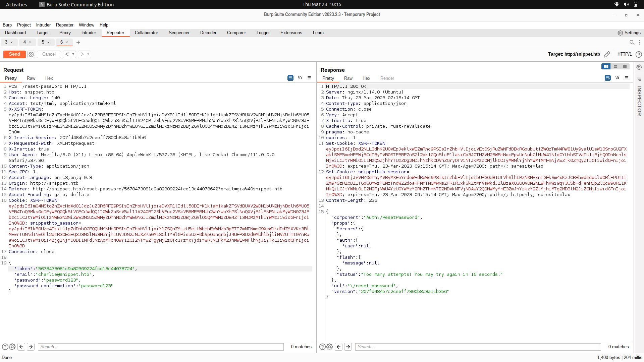644x362 pixels.
Task: Select the stacked top-bottom view layout
Action: point(616,66)
